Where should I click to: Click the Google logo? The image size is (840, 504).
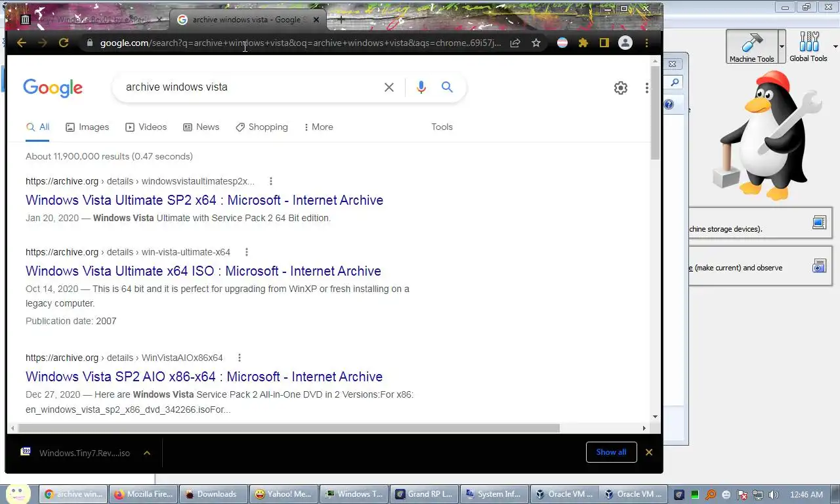(52, 88)
